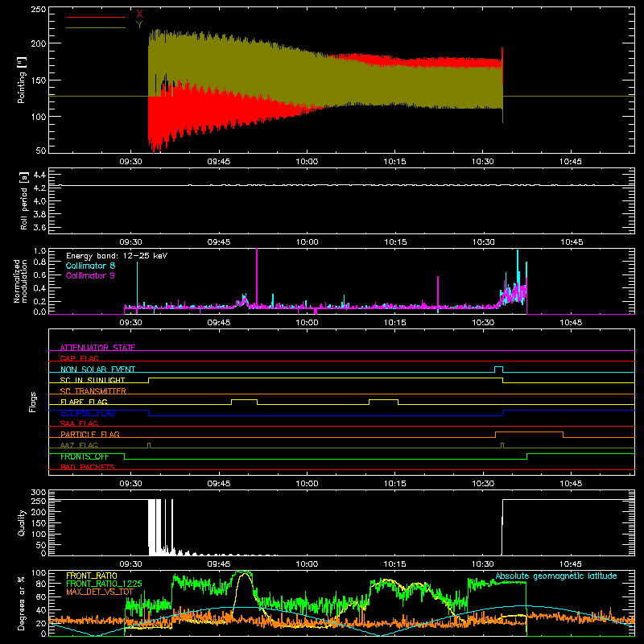Viewport: 644px width, 644px height.
Task: Click the red X legend line
Action: point(95,17)
